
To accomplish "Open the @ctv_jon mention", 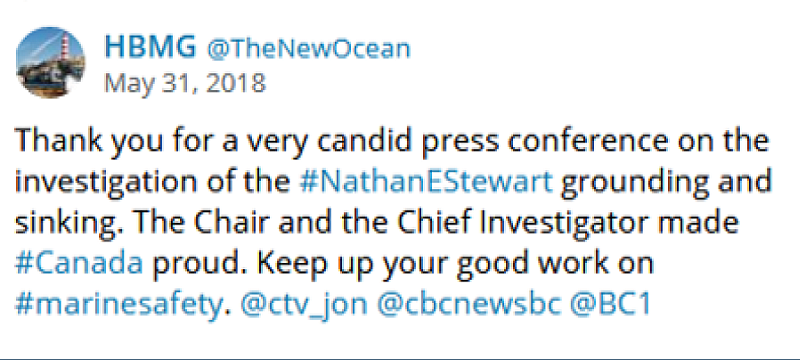I will (304, 305).
